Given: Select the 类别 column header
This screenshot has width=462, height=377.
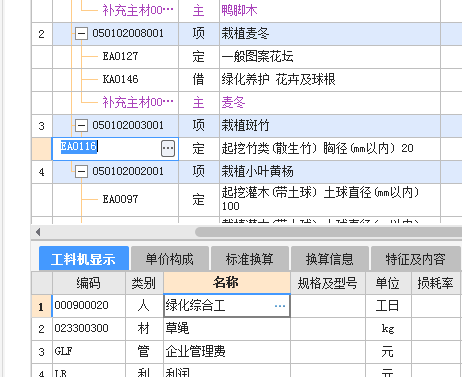Looking at the screenshot, I should (x=144, y=283).
